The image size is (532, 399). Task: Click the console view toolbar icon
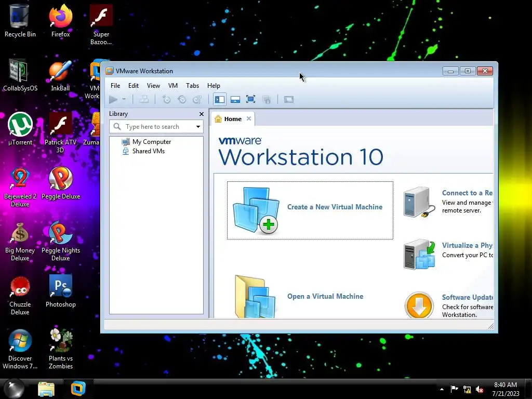(x=289, y=99)
